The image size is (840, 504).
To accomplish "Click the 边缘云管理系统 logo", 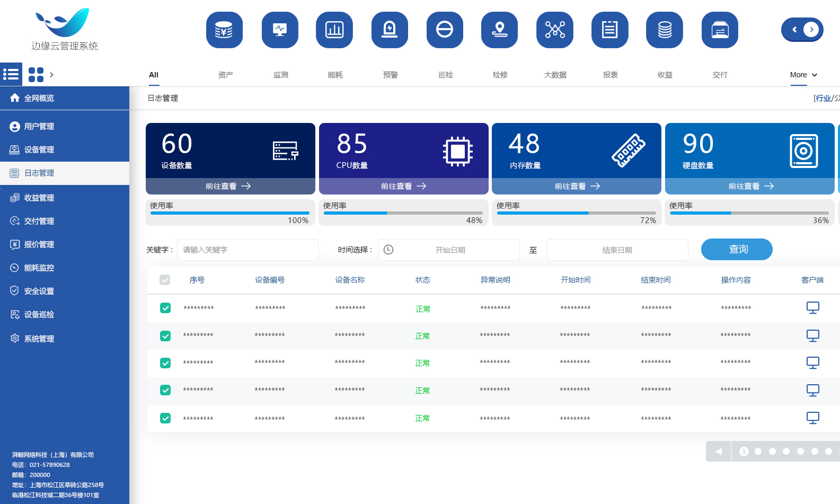I will 64,30.
